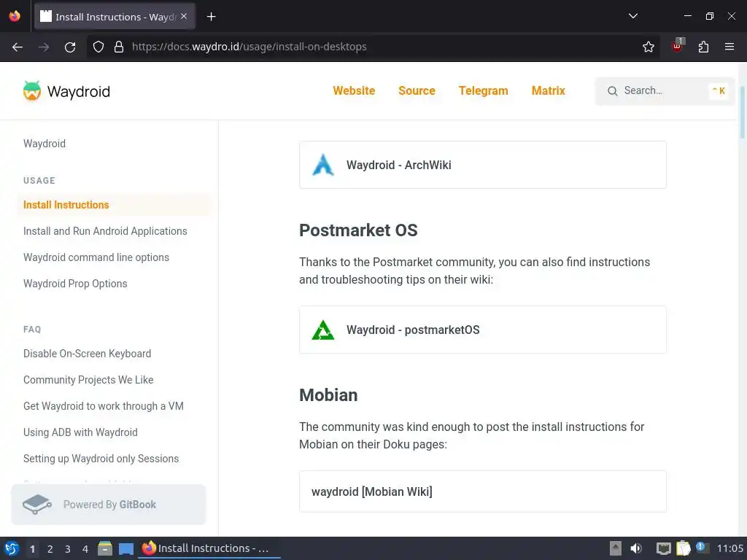747x560 pixels.
Task: Focus the Search input field
Action: [x=665, y=91]
